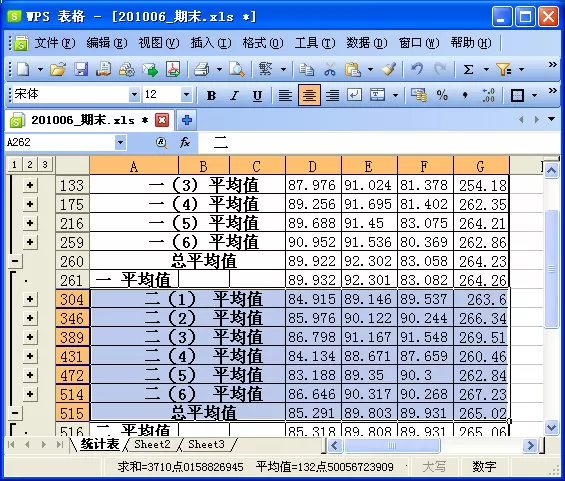Click the fx insert function icon
The image size is (565, 481).
[x=184, y=142]
